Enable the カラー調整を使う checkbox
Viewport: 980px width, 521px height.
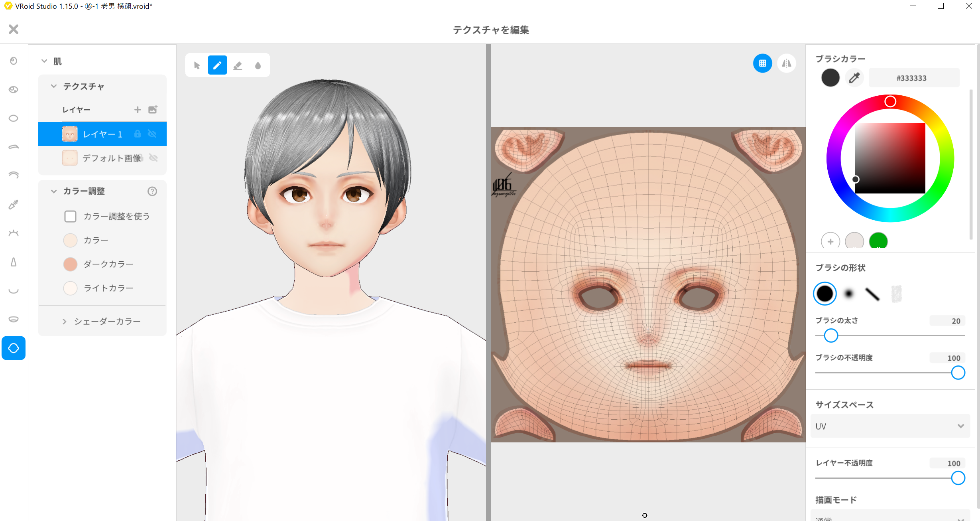70,216
